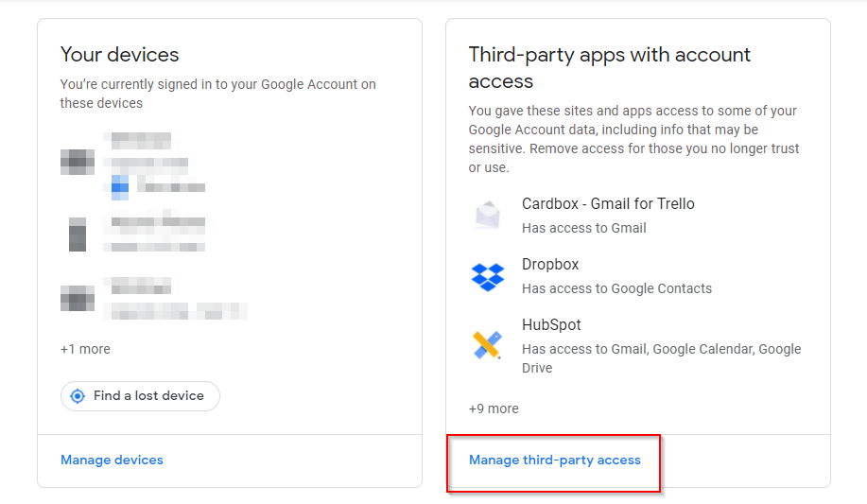Click the HubSpot pencil and ruler icon

click(488, 345)
